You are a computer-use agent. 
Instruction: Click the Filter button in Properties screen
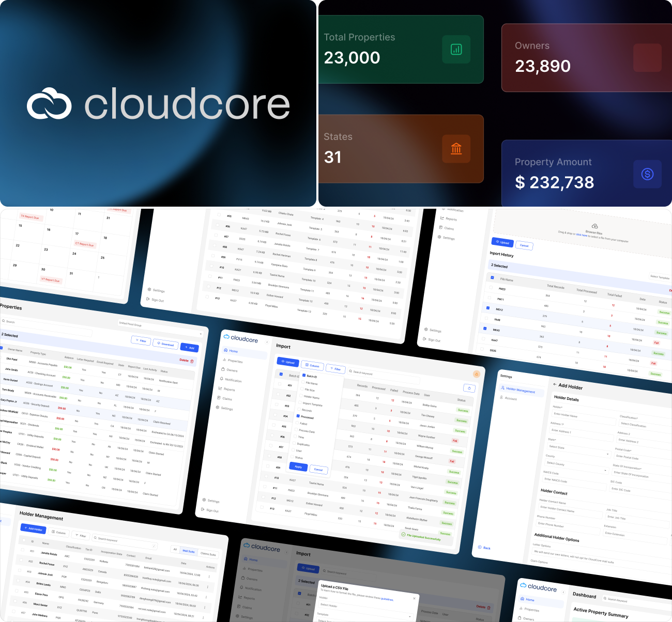[x=141, y=340]
